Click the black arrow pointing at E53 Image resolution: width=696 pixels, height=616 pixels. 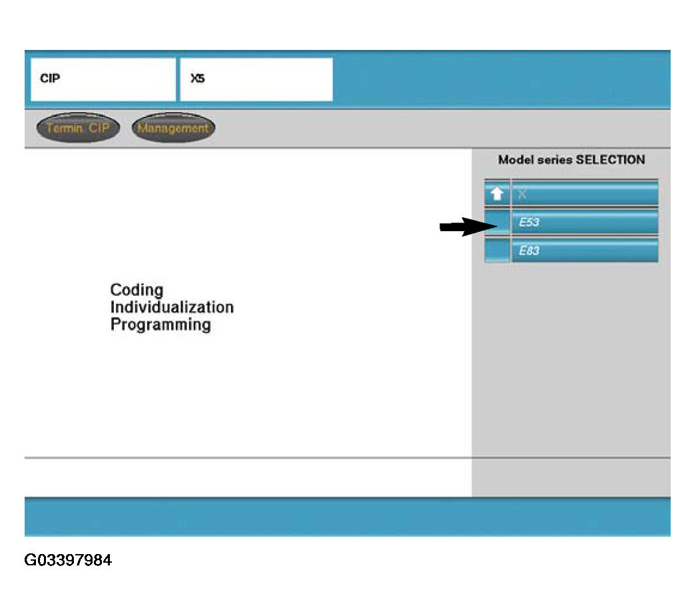click(464, 228)
